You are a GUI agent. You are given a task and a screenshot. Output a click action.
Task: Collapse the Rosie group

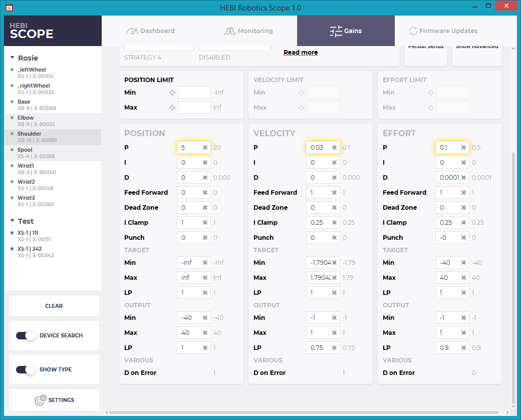coord(12,58)
